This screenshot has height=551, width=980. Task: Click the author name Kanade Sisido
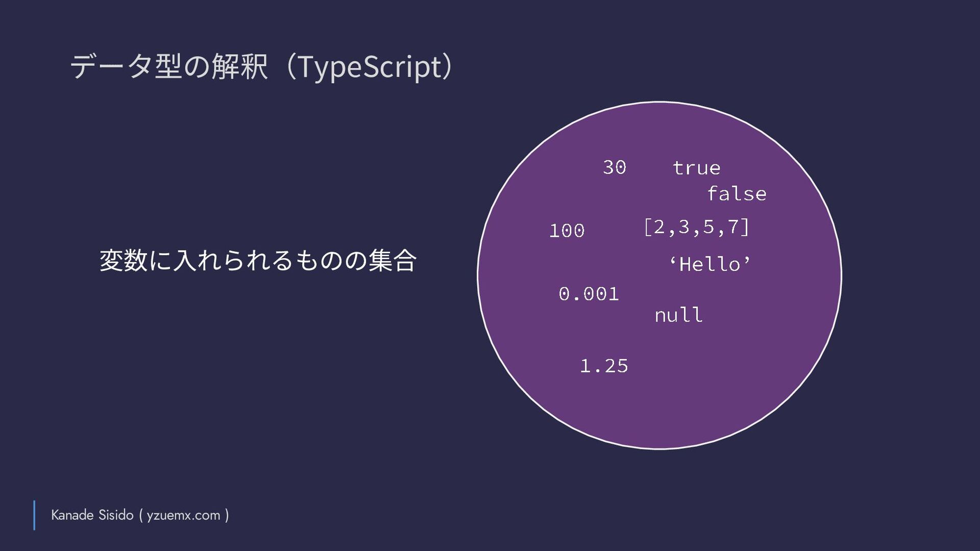pyautogui.click(x=92, y=515)
